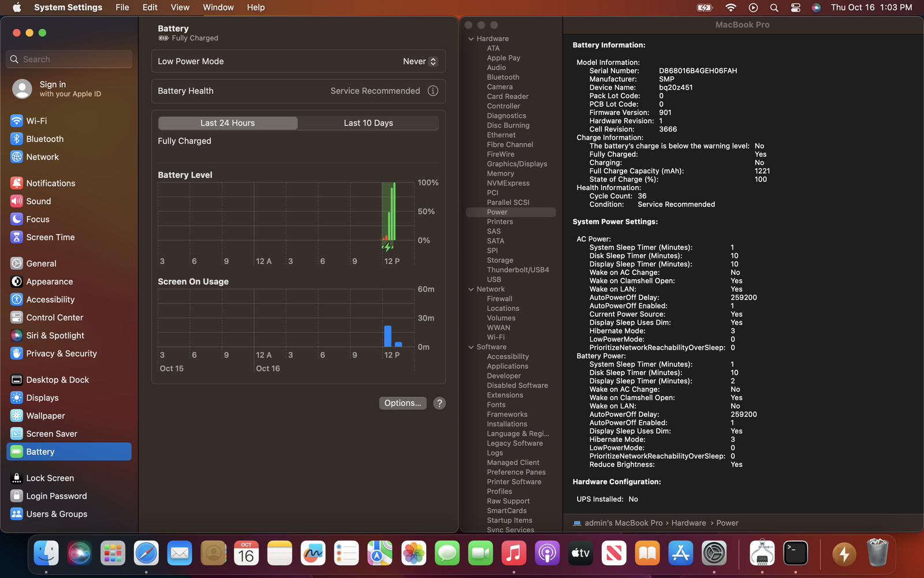
Task: Open Bluetooth settings in the sidebar
Action: (44, 139)
